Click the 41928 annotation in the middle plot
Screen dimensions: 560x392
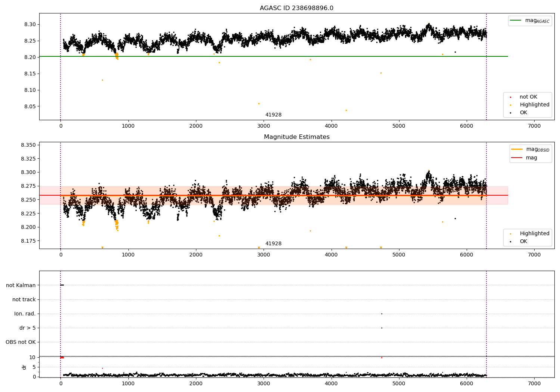pos(273,244)
